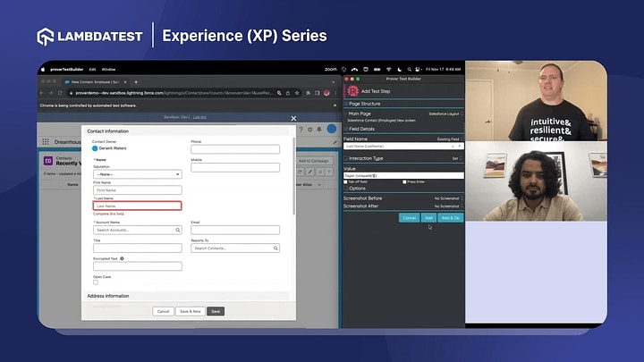The image size is (644, 362).
Task: Open the provarTestBuilder menu
Action: click(66, 70)
